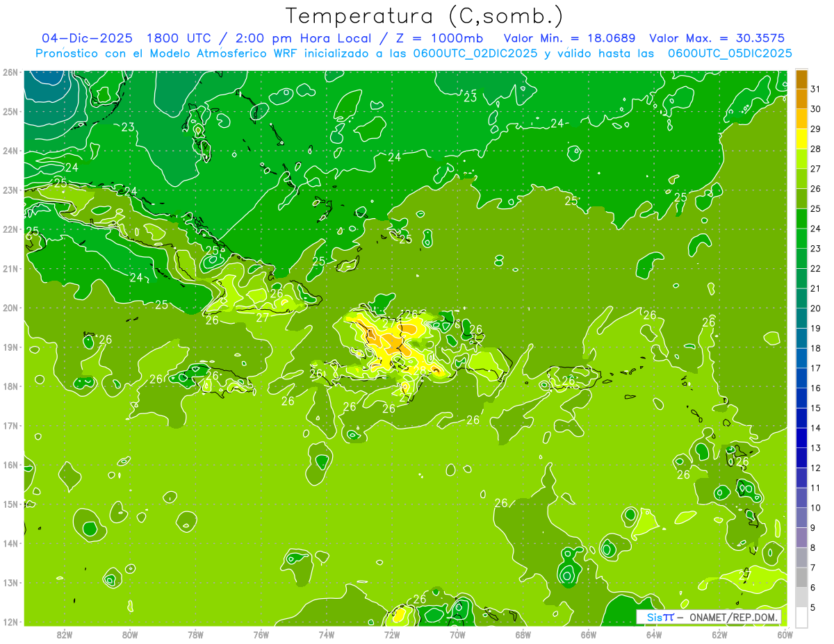Screen dimensions: 834x644
Task: Pick the dark orange swatch at colorbar top
Action: [801, 79]
